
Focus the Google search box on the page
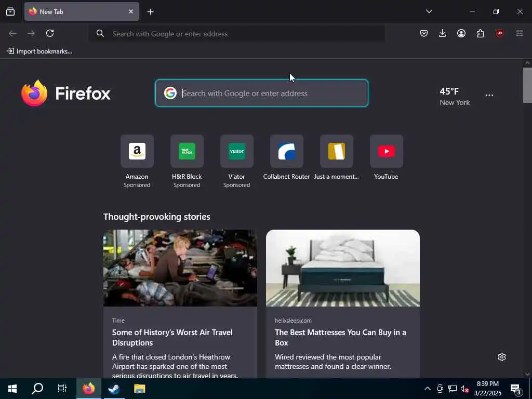262,93
